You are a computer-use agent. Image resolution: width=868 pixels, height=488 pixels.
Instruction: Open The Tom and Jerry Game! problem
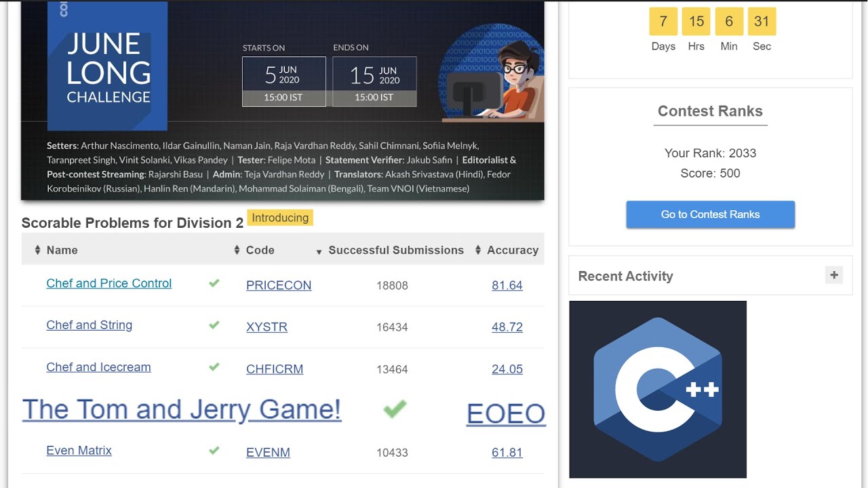(x=182, y=409)
